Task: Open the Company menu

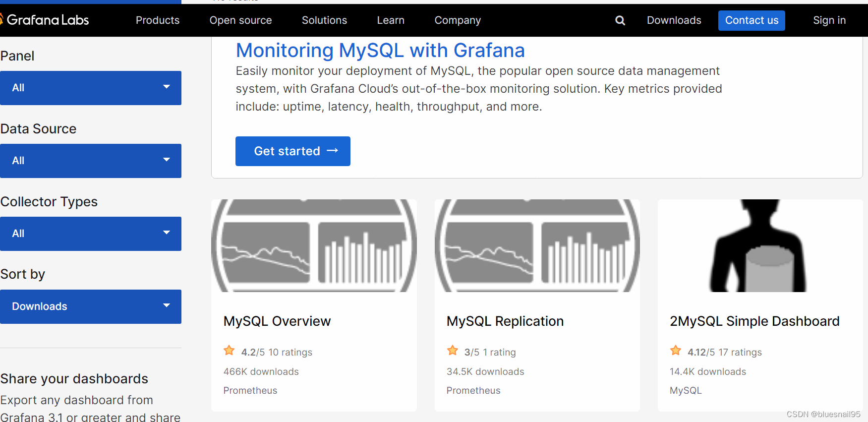Action: pyautogui.click(x=458, y=20)
